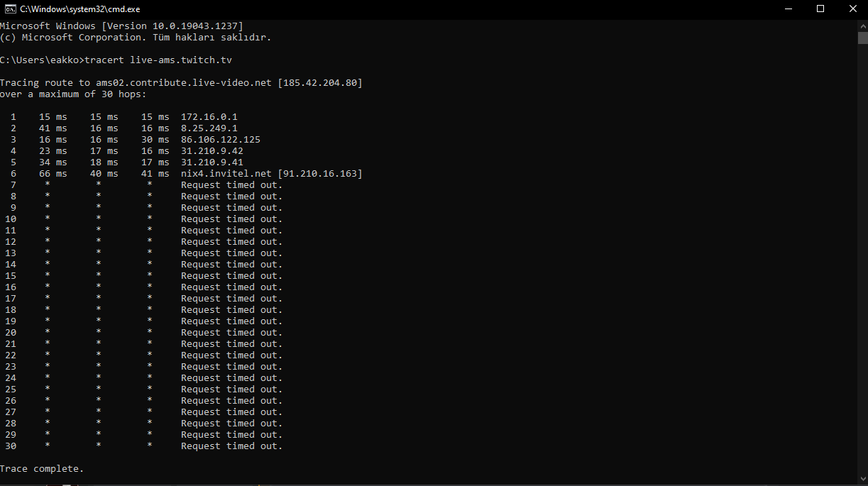Click the hop 3 address 86.106.122.125
868x486 pixels.
(x=221, y=139)
